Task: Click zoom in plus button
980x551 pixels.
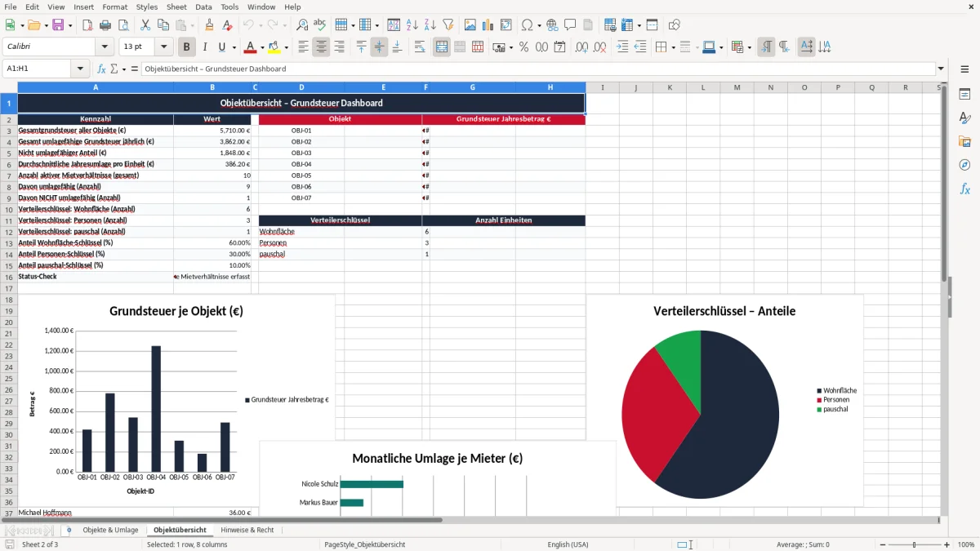Action: click(947, 544)
